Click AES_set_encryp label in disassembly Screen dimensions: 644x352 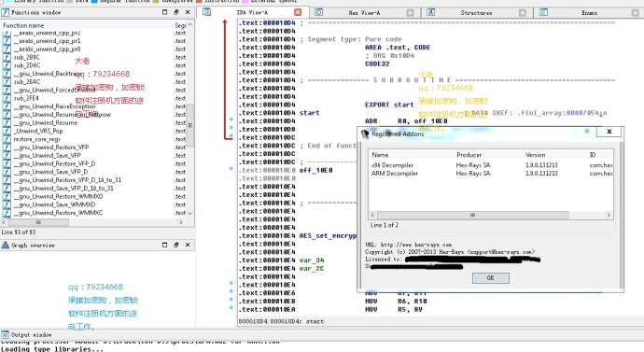point(328,236)
